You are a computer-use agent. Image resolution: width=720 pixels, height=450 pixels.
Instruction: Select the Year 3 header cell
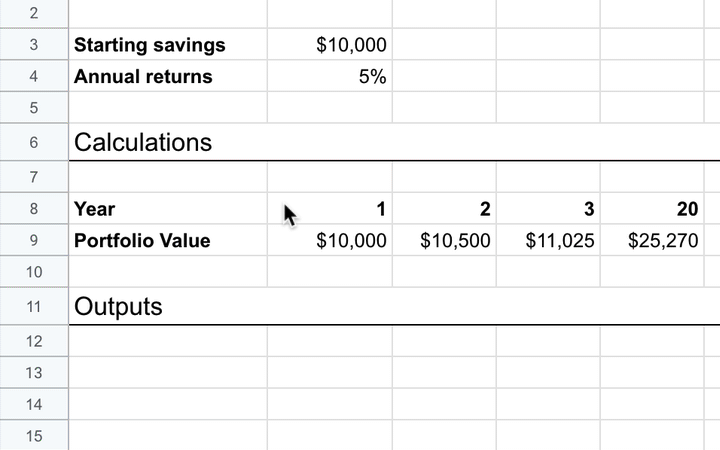[x=548, y=209]
